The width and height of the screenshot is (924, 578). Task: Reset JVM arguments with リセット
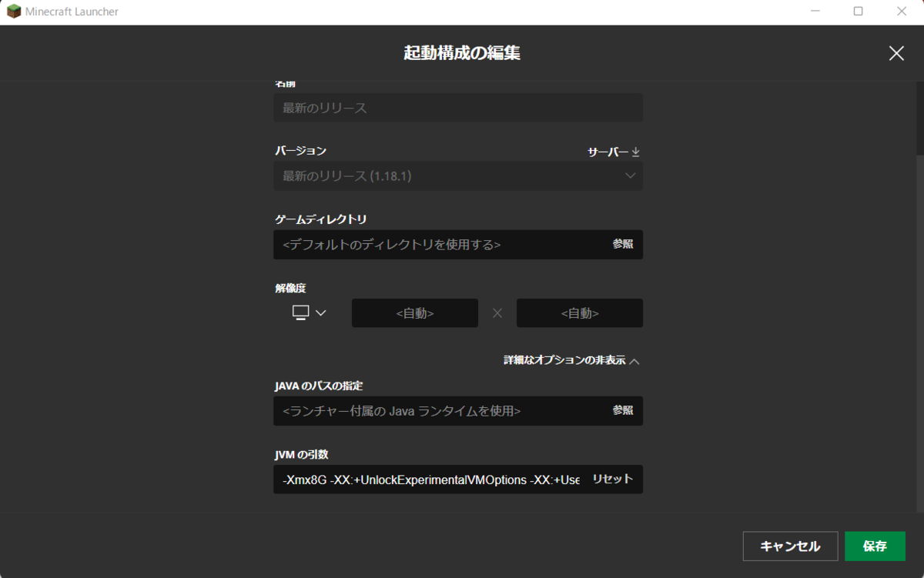(612, 479)
